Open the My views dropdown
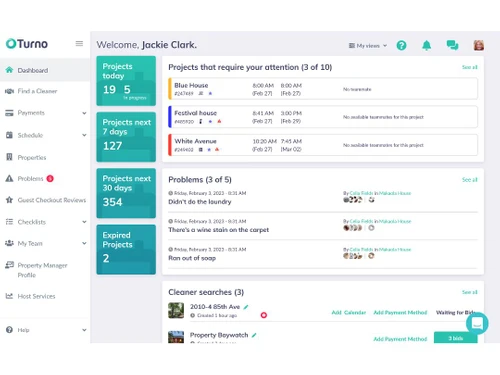Viewport: 500px width, 375px height. (x=368, y=46)
